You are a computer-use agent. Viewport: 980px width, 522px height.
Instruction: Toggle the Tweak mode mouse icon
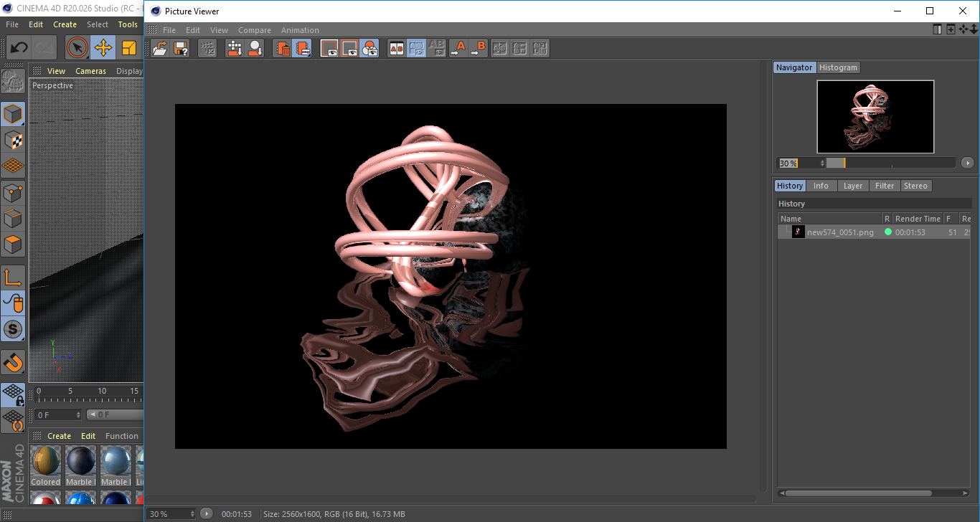pos(13,303)
